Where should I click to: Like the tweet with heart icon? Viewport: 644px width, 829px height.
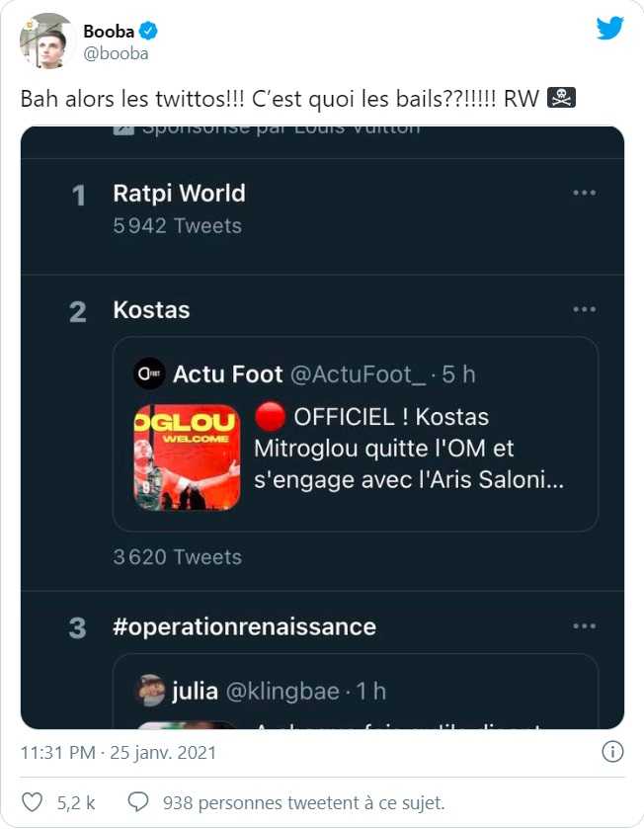pyautogui.click(x=34, y=801)
